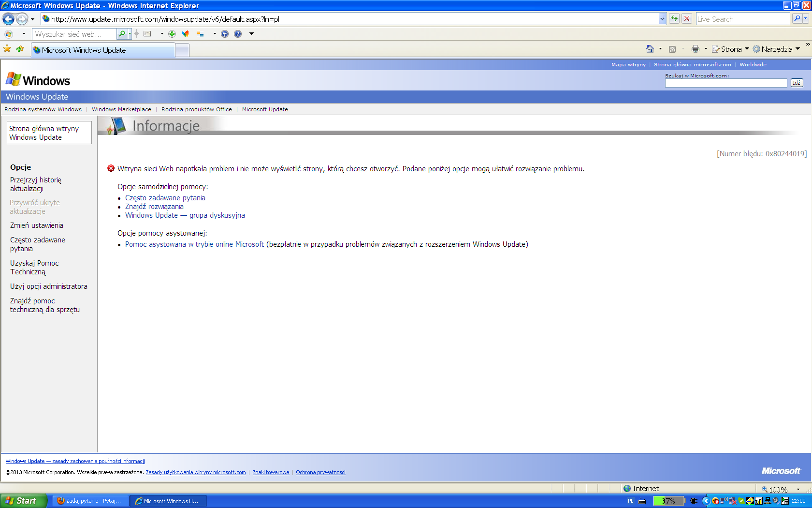The height and width of the screenshot is (508, 812).
Task: Open the Strona page menu
Action: (x=731, y=49)
